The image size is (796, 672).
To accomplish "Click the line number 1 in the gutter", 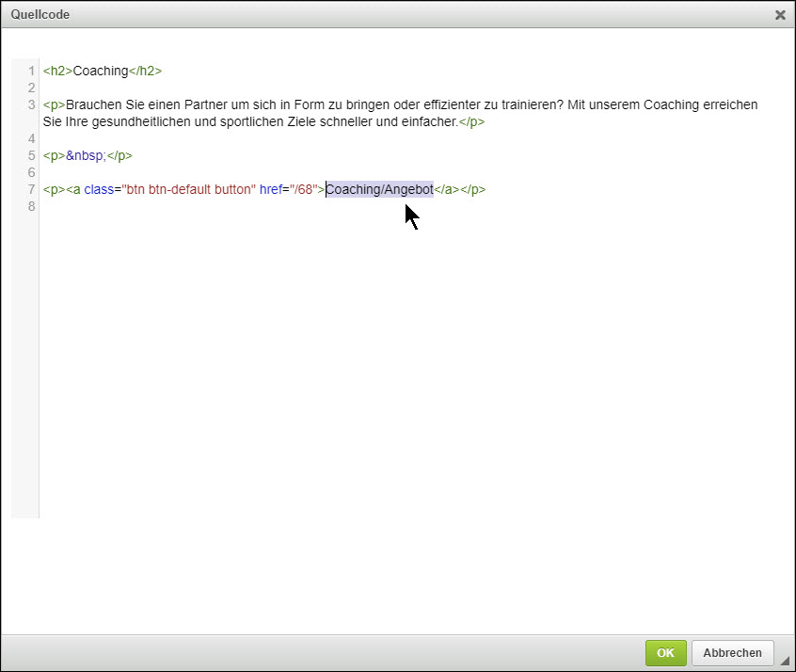I will (x=31, y=71).
